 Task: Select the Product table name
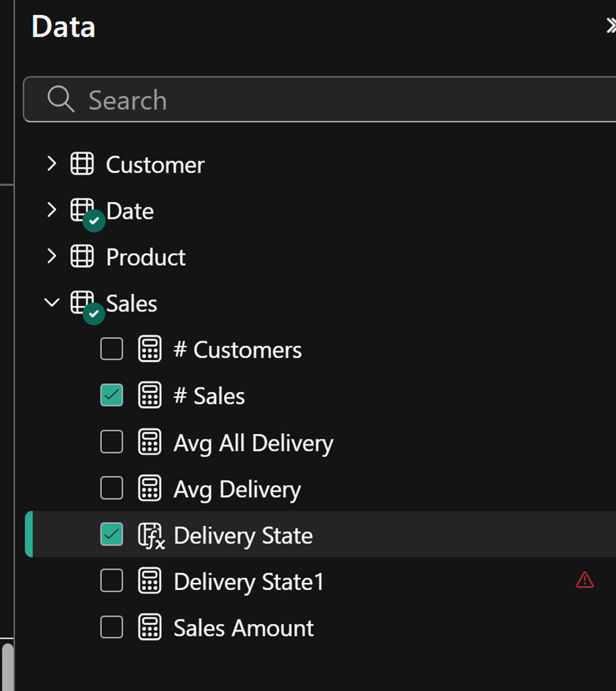point(146,257)
